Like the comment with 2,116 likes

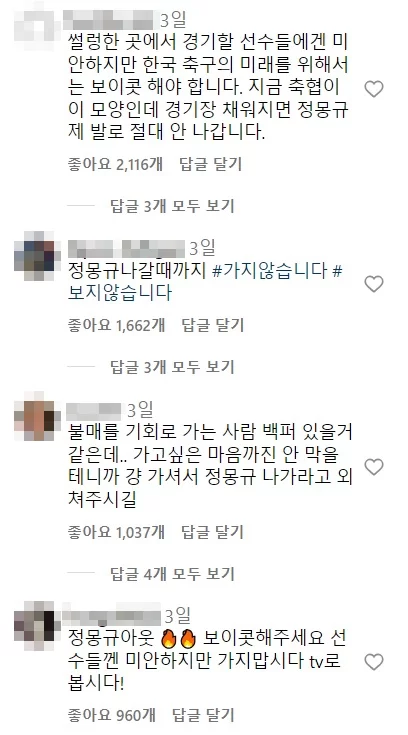coord(374,89)
